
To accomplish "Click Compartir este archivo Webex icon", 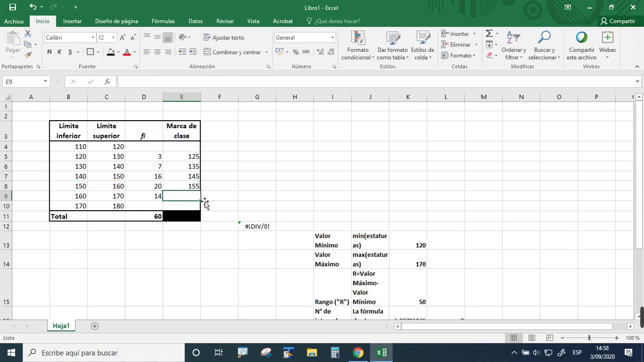I will point(581,46).
